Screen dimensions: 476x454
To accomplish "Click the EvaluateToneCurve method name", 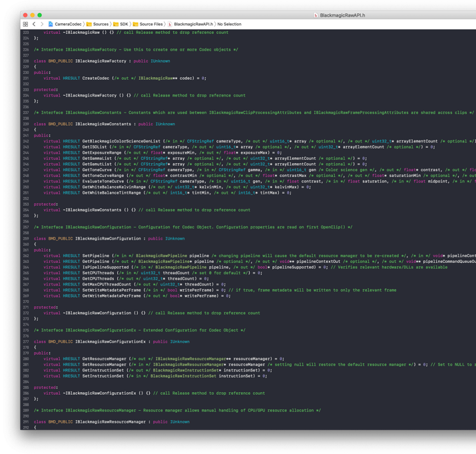I will [103, 181].
